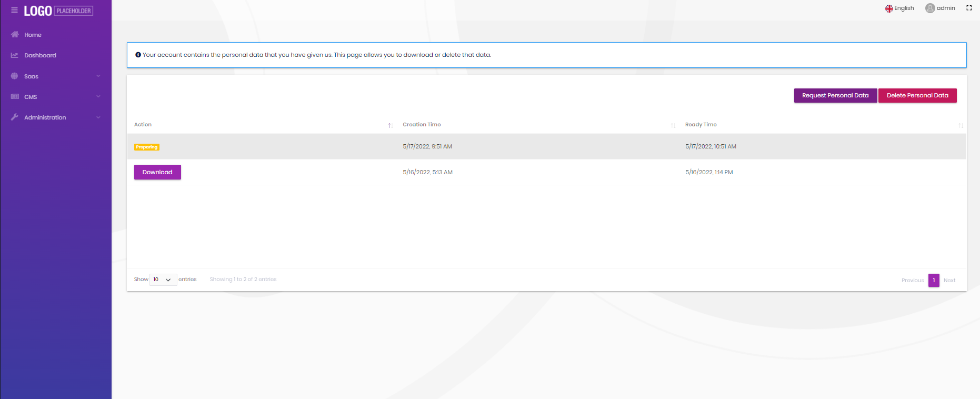
Task: Toggle fullscreen mode icon
Action: (969, 8)
